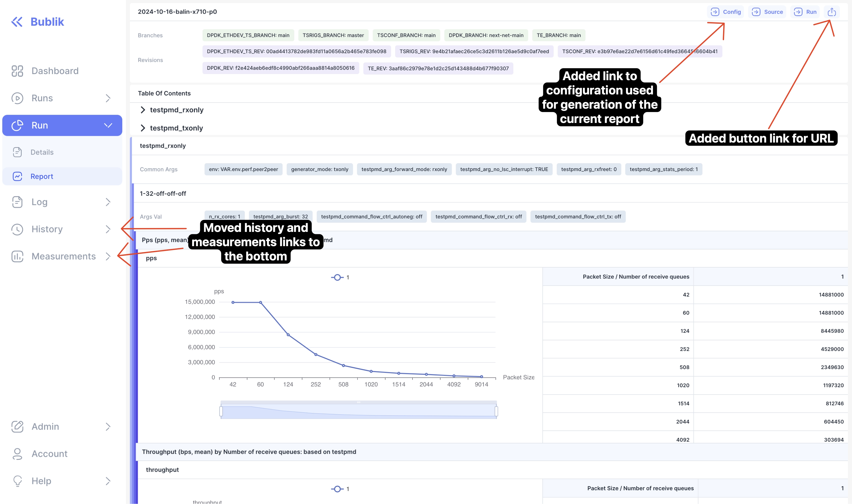The height and width of the screenshot is (504, 852).
Task: Click the Account person icon
Action: pyautogui.click(x=17, y=454)
